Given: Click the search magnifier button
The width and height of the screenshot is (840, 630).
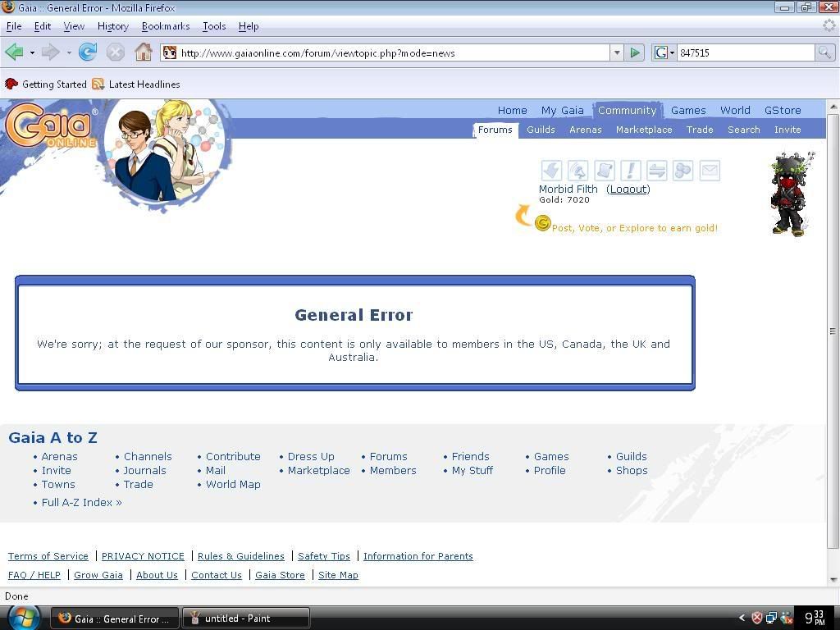Looking at the screenshot, I should click(x=824, y=52).
